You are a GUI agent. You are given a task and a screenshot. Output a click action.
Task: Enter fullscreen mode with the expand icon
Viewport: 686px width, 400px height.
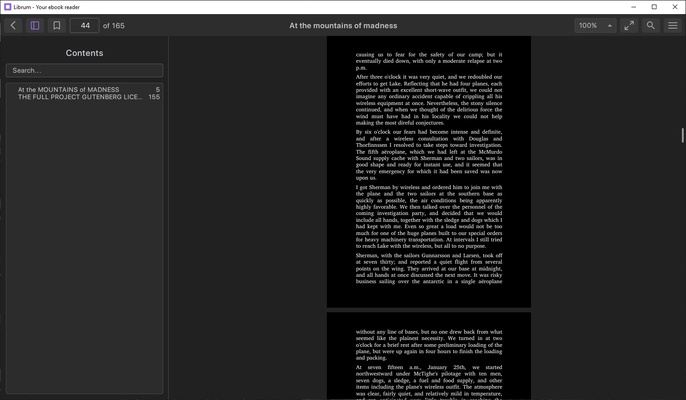629,25
